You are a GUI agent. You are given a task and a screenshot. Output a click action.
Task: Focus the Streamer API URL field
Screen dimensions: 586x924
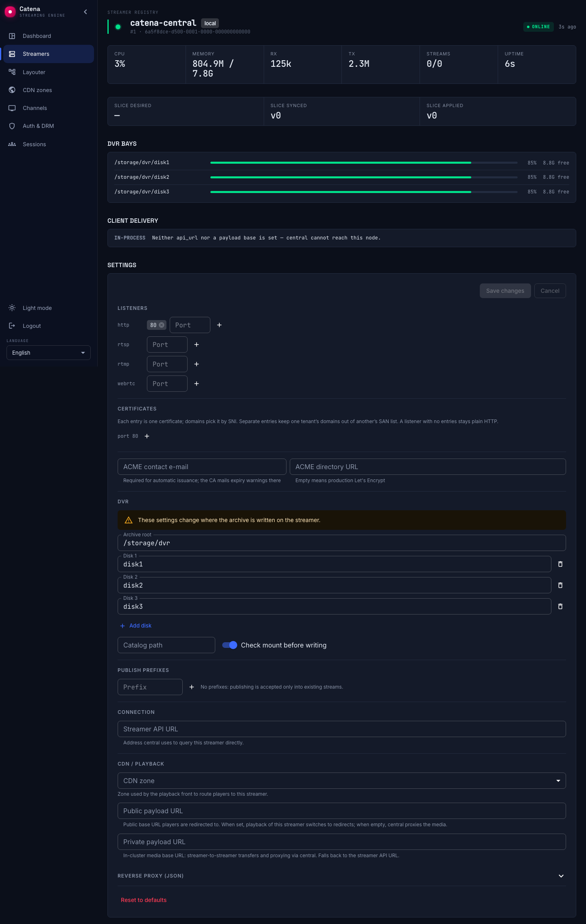(342, 729)
